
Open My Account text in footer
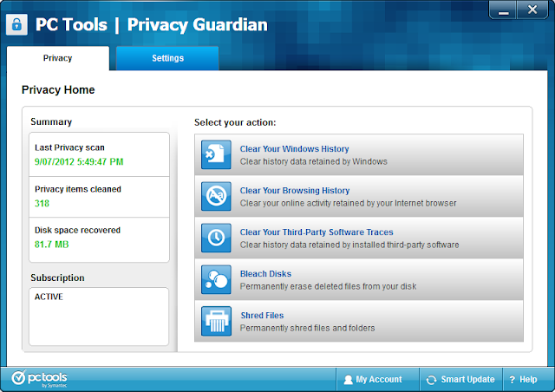[379, 379]
